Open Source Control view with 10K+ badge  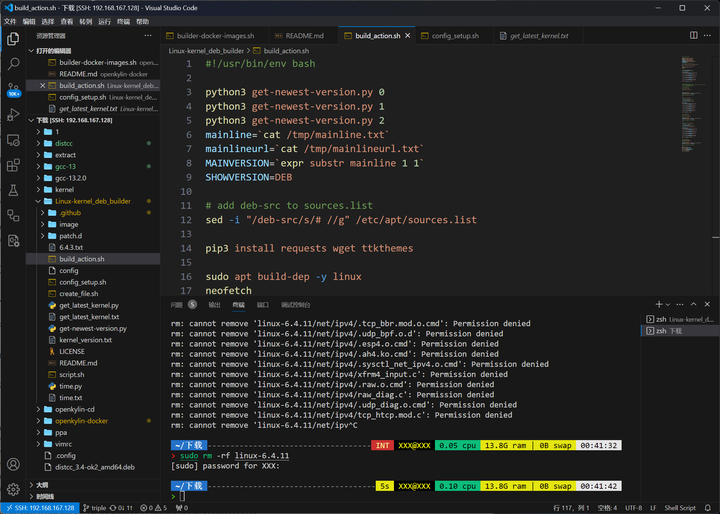pos(13,88)
